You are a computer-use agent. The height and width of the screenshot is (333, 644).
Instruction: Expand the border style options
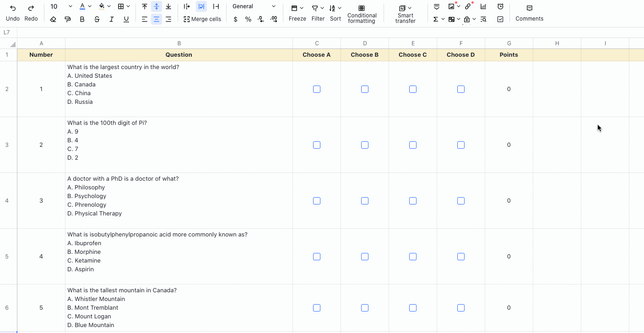click(129, 6)
